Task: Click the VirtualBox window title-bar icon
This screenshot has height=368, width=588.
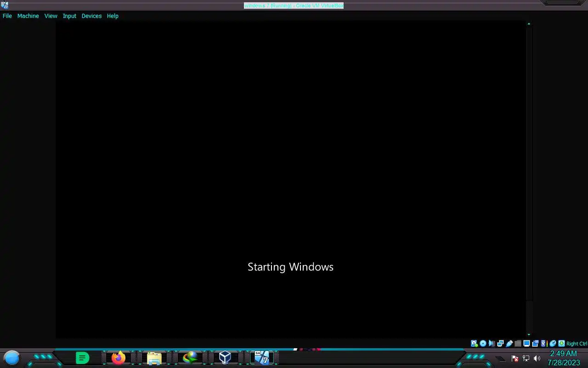Action: pyautogui.click(x=5, y=5)
